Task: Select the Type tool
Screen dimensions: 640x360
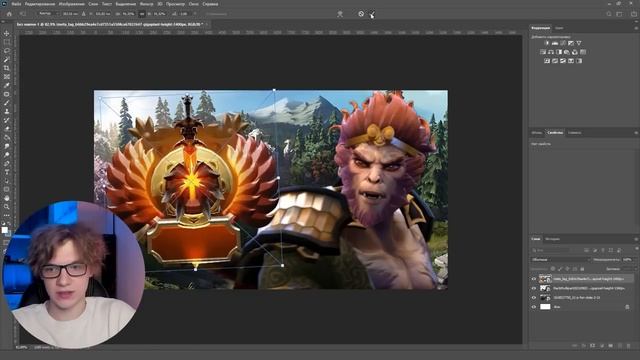Action: pos(7,172)
